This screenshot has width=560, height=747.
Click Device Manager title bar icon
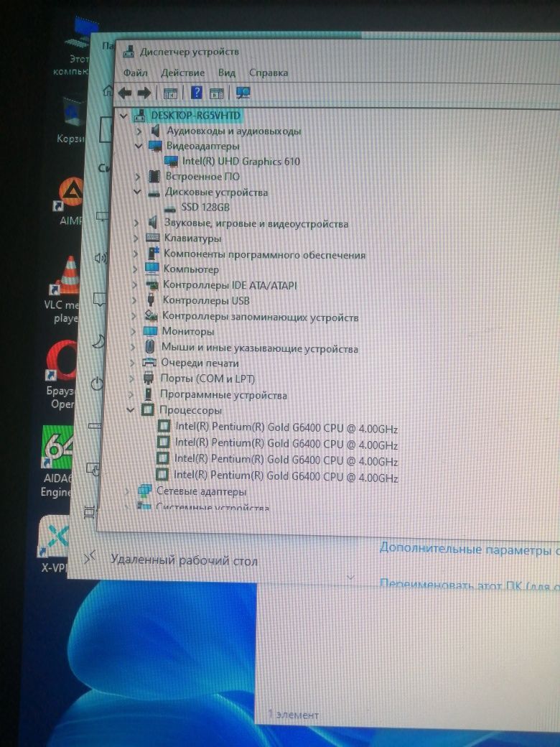(129, 52)
